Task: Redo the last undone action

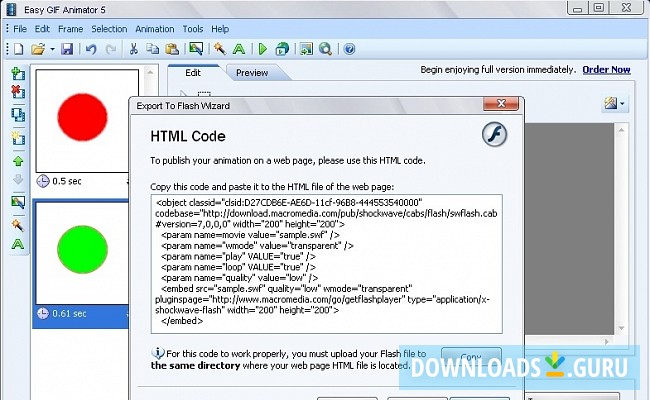Action: click(x=110, y=49)
